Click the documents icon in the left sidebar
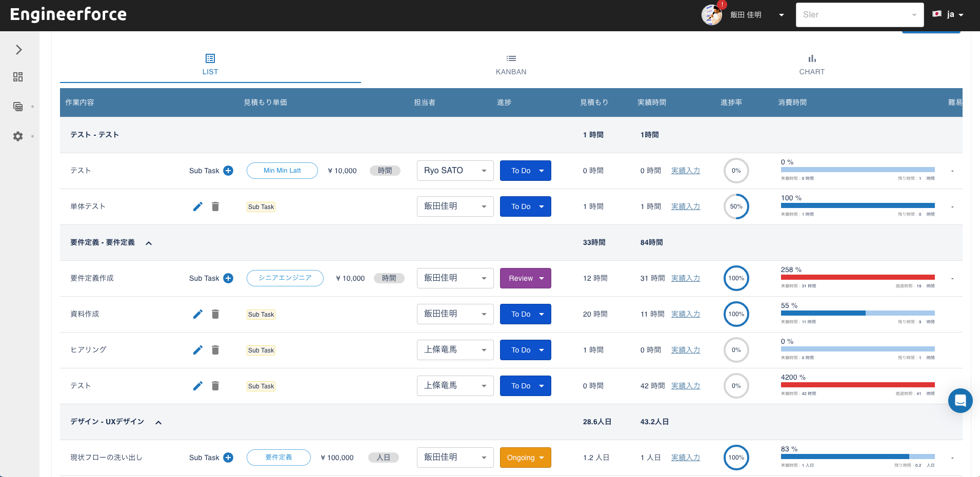Image resolution: width=980 pixels, height=477 pixels. [18, 107]
